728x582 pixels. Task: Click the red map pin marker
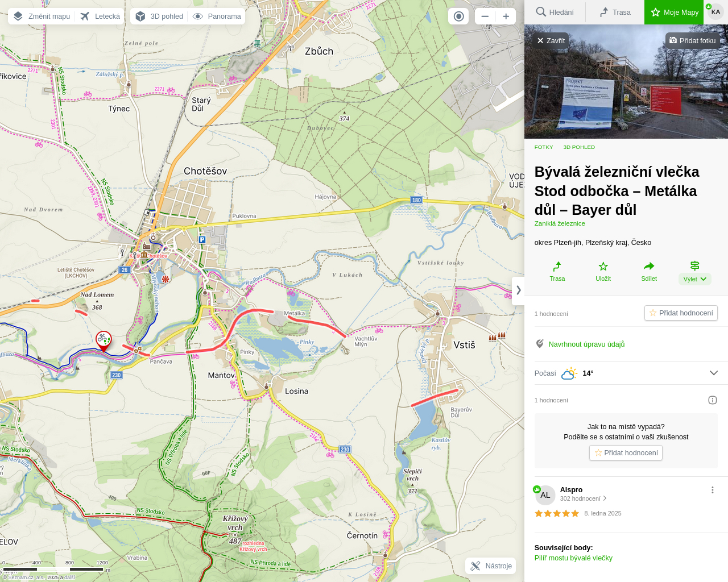104,340
